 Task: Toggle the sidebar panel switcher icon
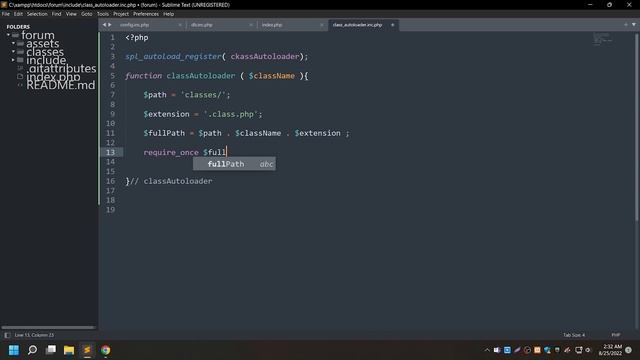tap(7, 335)
